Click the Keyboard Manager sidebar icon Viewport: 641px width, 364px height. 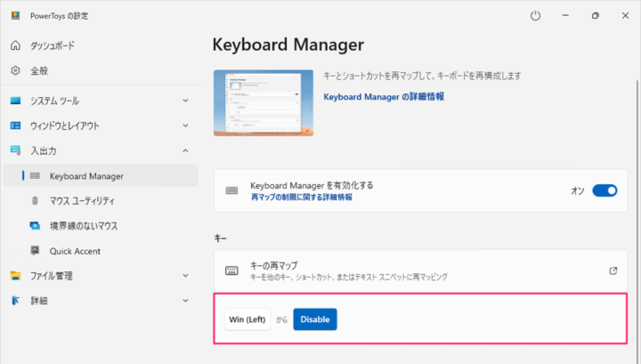(35, 175)
